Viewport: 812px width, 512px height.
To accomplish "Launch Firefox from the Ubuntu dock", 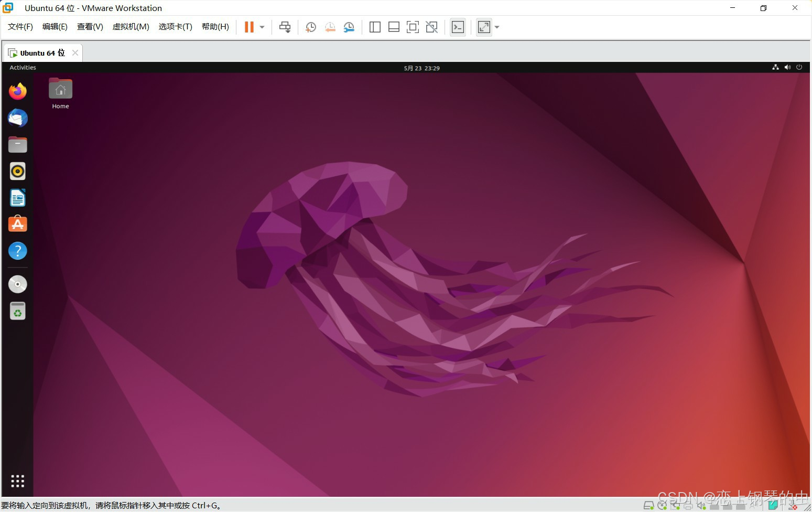I will point(18,91).
